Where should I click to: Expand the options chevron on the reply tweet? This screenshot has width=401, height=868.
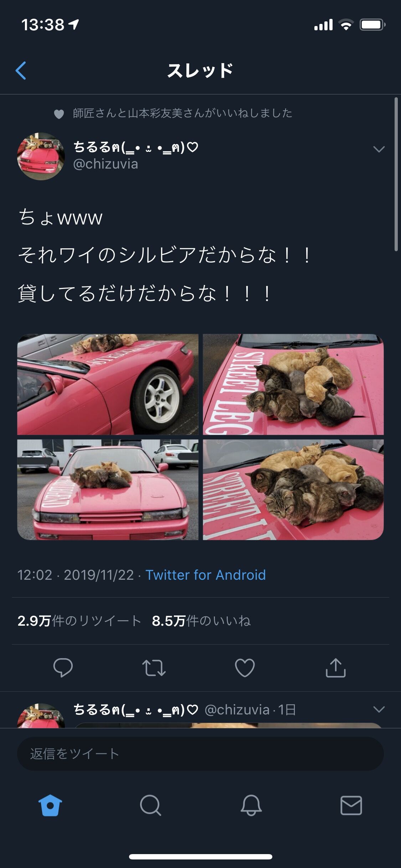click(379, 709)
